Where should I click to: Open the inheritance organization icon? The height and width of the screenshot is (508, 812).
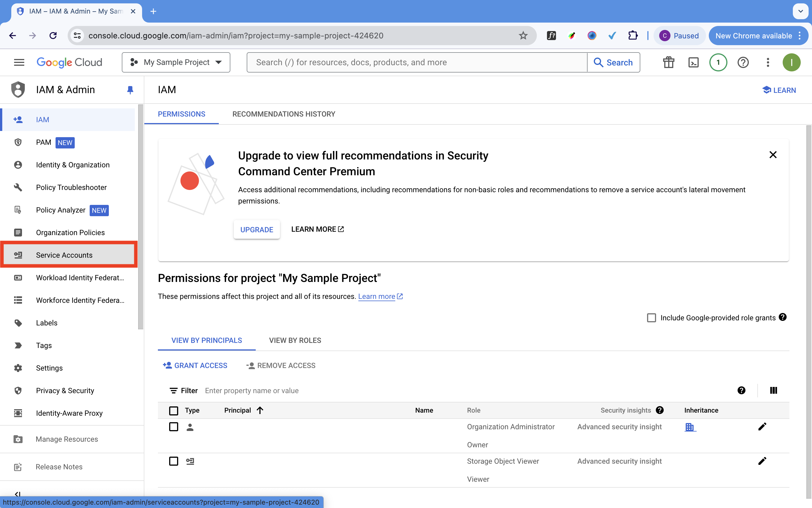tap(690, 427)
